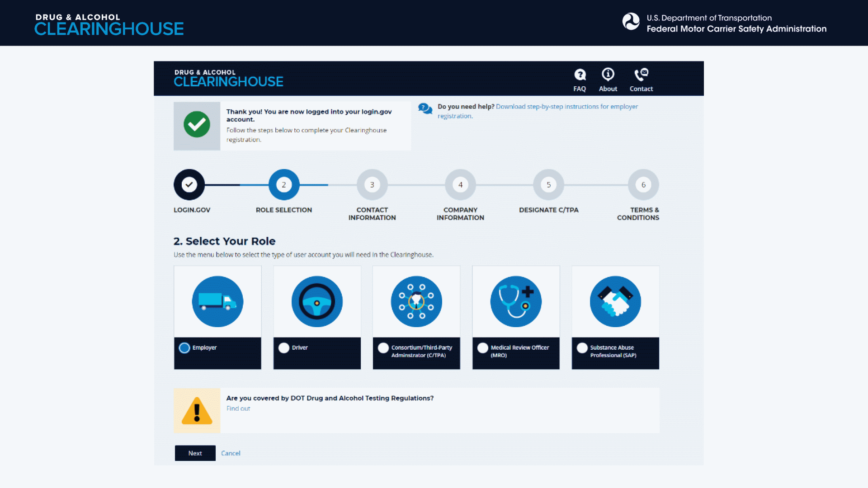Click the Driver steering wheel icon
This screenshot has height=488, width=868.
(x=317, y=301)
